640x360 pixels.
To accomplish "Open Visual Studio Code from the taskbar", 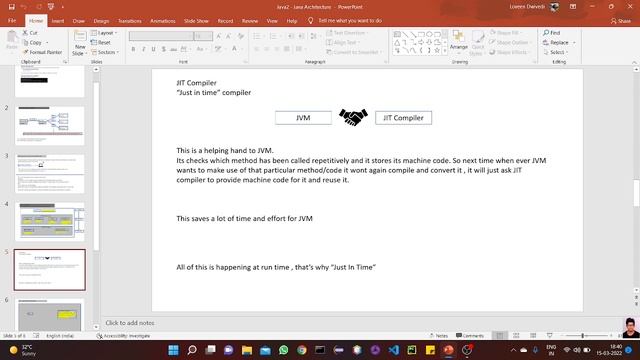I will coord(393,350).
